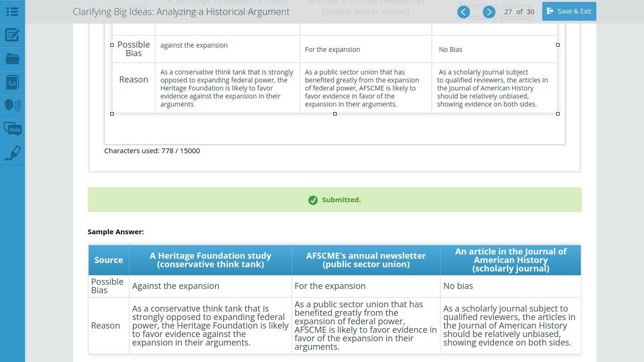Screen dimensions: 644x362
Task: Click the Save & Exit button
Action: pyautogui.click(x=569, y=11)
